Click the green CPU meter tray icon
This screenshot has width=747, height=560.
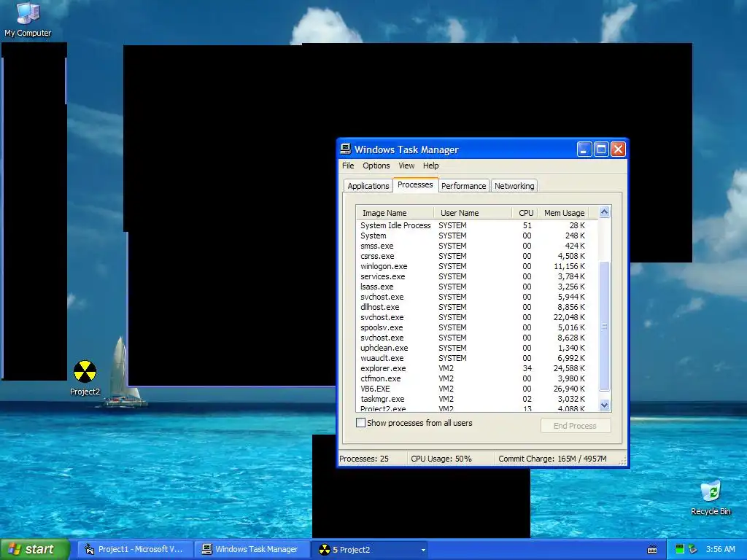pyautogui.click(x=680, y=549)
